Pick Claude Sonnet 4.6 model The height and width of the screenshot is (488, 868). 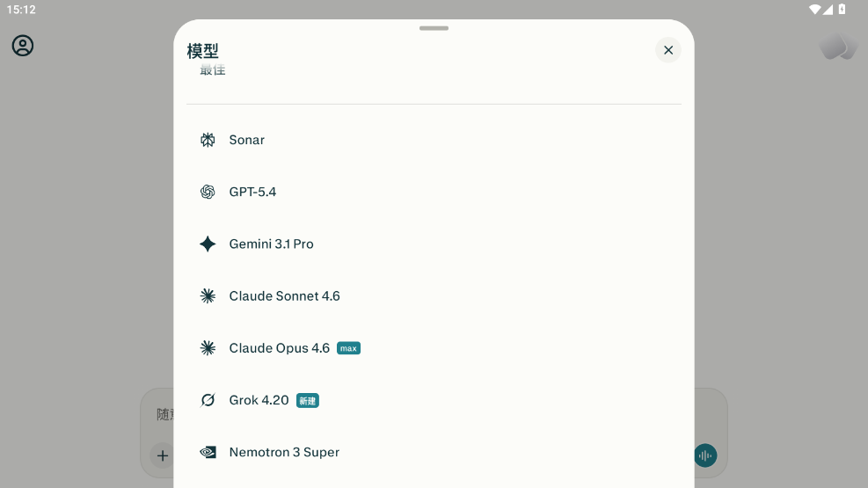434,296
